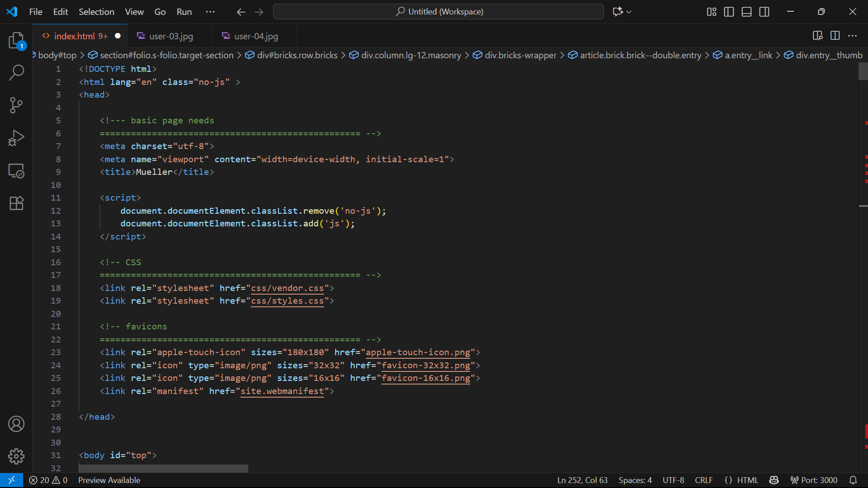
Task: Open the Extensions view
Action: (x=16, y=203)
